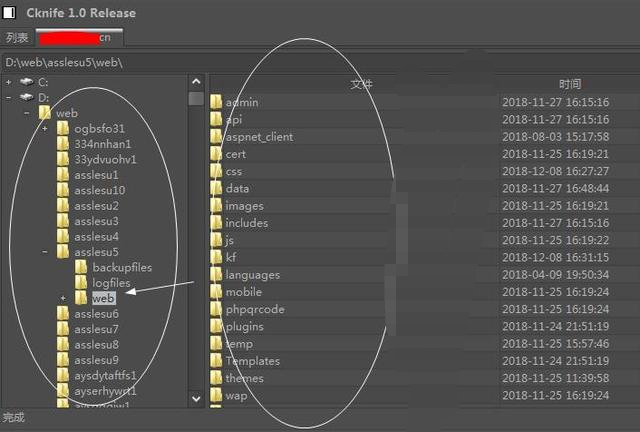The image size is (640, 432).
Task: Click the C: drive icon in tree
Action: pyautogui.click(x=26, y=82)
